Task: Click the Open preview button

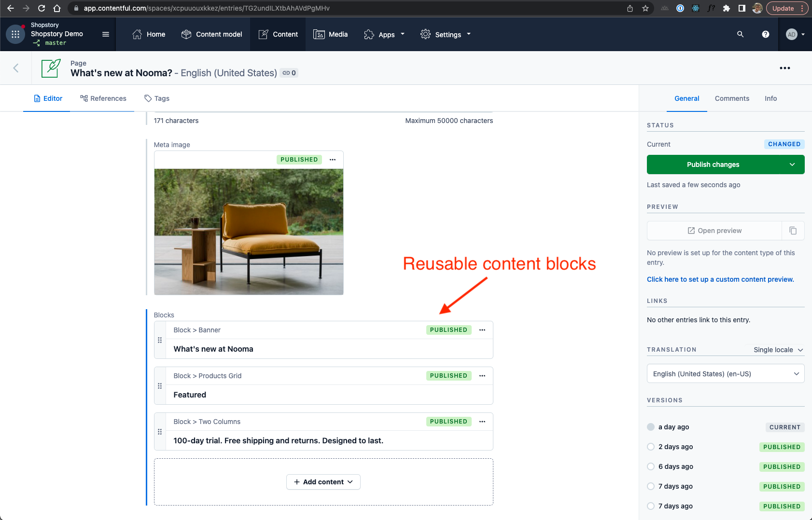Action: coord(714,231)
